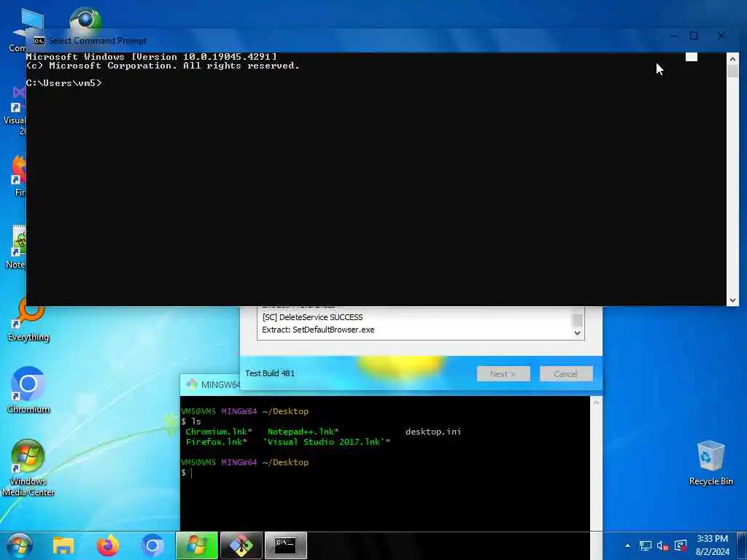Open the clock showing 3:33 PM
The image size is (747, 560).
pos(712,545)
